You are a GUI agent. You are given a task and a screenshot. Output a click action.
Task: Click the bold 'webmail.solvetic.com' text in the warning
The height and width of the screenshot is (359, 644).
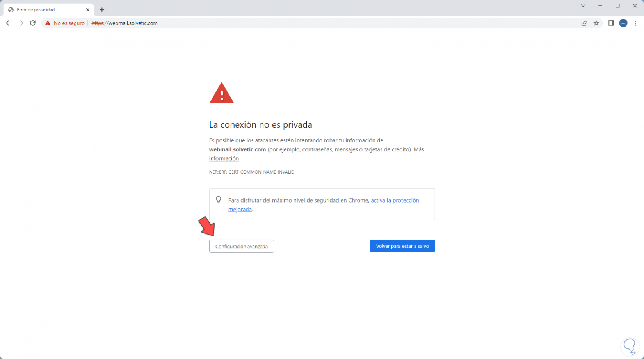click(x=237, y=149)
